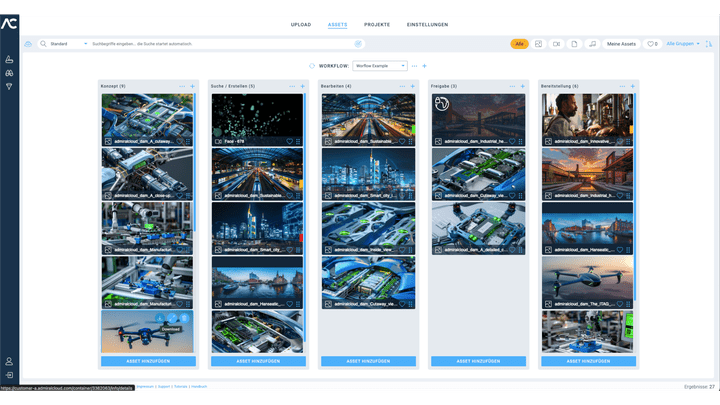Open Konzept column options menu
The height and width of the screenshot is (405, 720).
click(182, 86)
